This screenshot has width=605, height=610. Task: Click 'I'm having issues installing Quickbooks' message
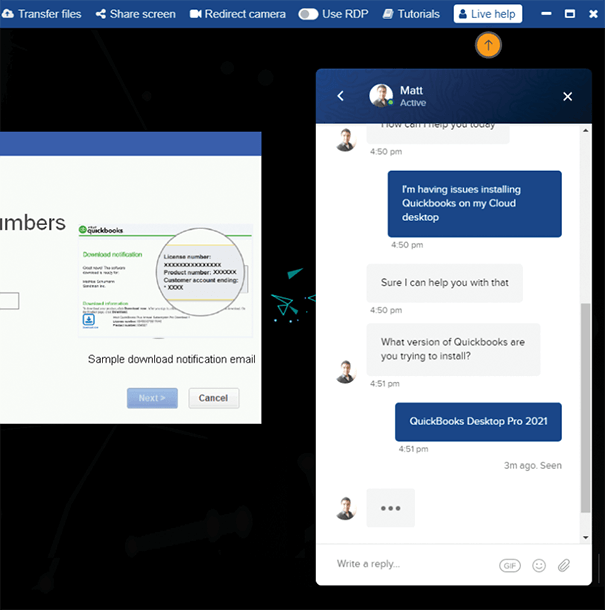475,203
